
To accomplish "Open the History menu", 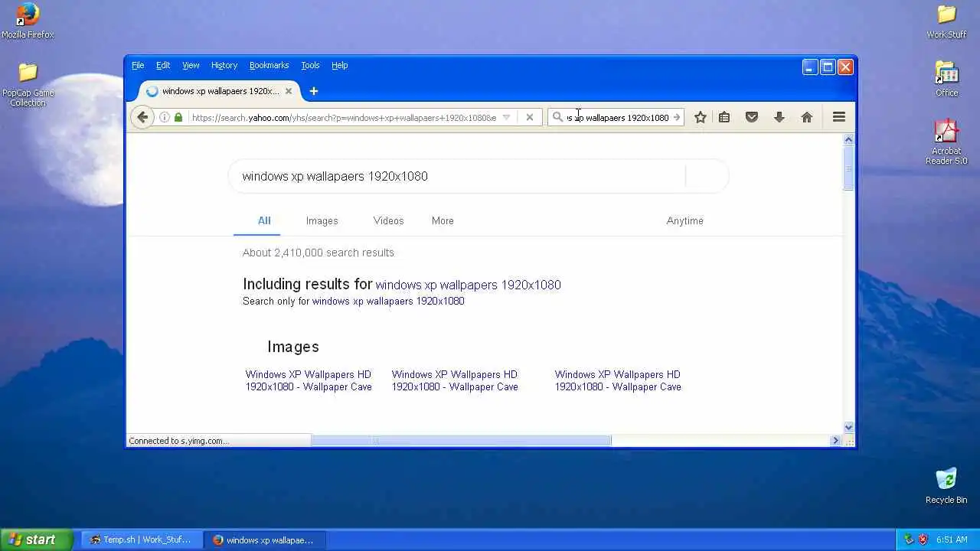I will pyautogui.click(x=224, y=66).
